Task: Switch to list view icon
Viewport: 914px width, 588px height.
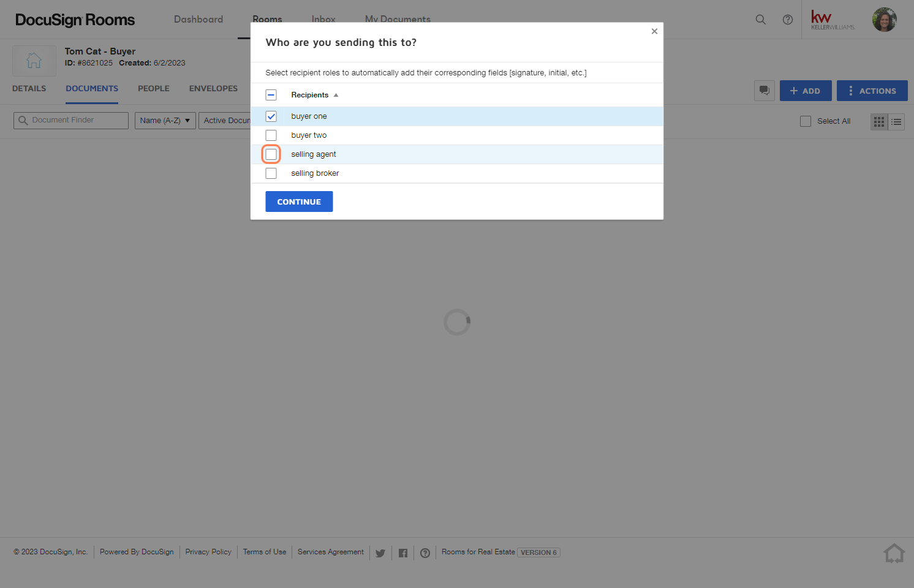Action: coord(896,122)
